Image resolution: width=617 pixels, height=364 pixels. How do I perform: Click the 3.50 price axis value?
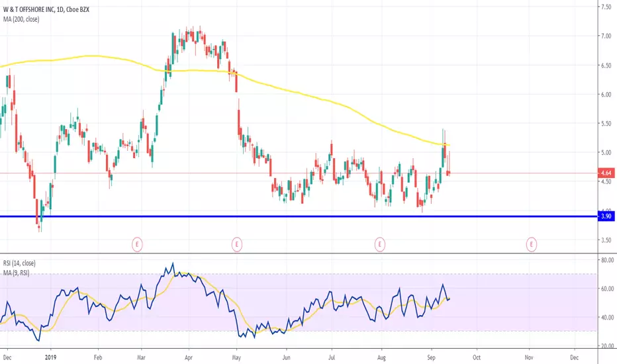point(606,240)
